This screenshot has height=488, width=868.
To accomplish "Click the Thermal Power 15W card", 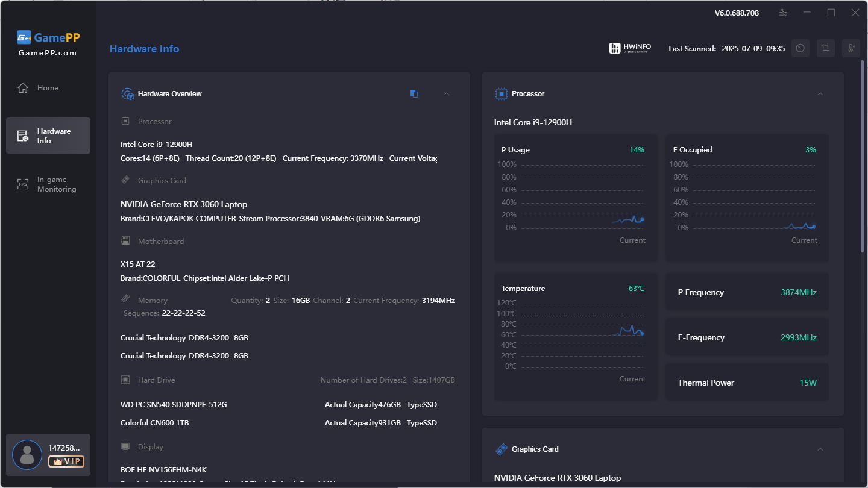I will pyautogui.click(x=747, y=383).
